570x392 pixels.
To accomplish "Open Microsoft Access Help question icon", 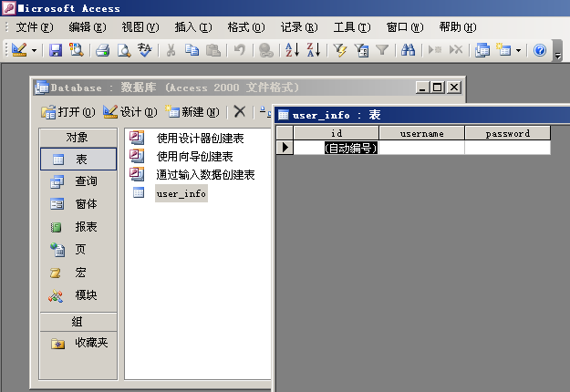I will (x=540, y=50).
